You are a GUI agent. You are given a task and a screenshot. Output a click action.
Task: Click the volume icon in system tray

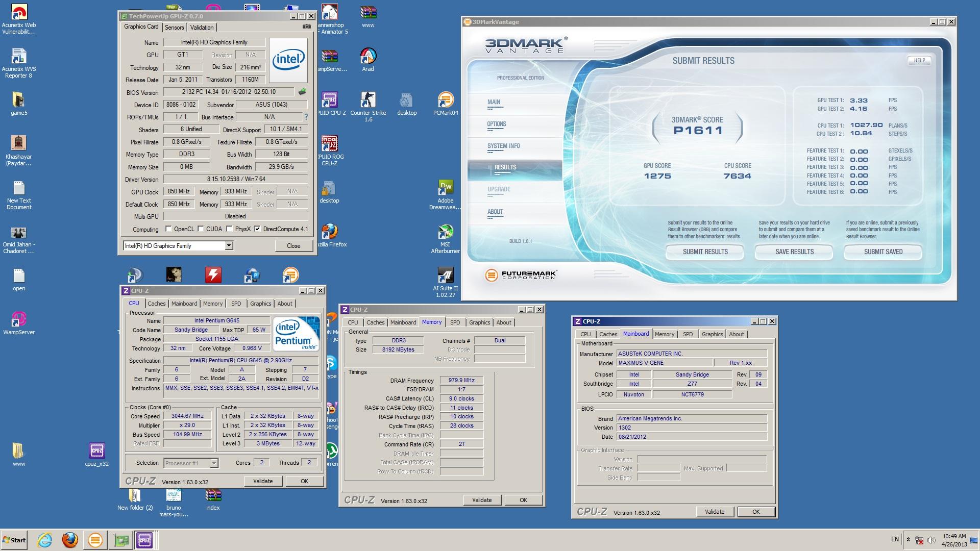click(x=931, y=540)
